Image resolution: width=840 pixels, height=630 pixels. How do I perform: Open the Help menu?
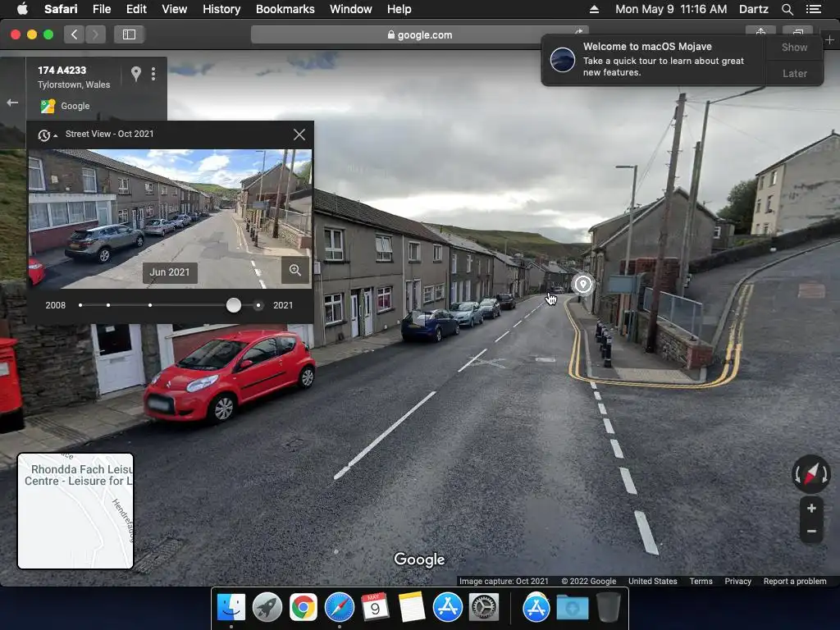point(399,9)
